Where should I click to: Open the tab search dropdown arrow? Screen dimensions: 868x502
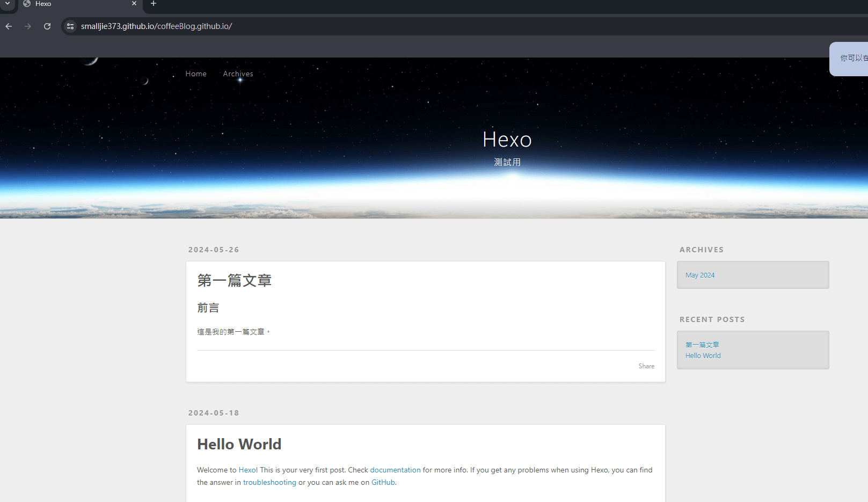pyautogui.click(x=8, y=4)
